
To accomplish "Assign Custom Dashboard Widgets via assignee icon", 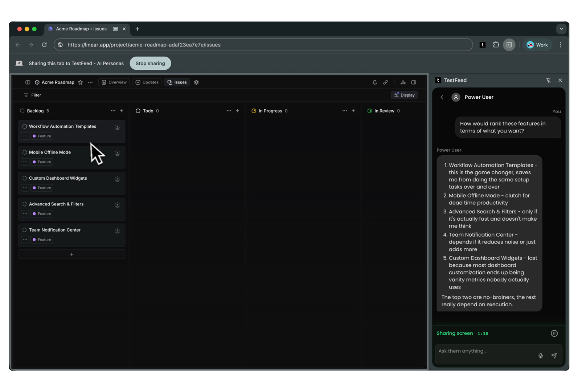I will click(117, 179).
